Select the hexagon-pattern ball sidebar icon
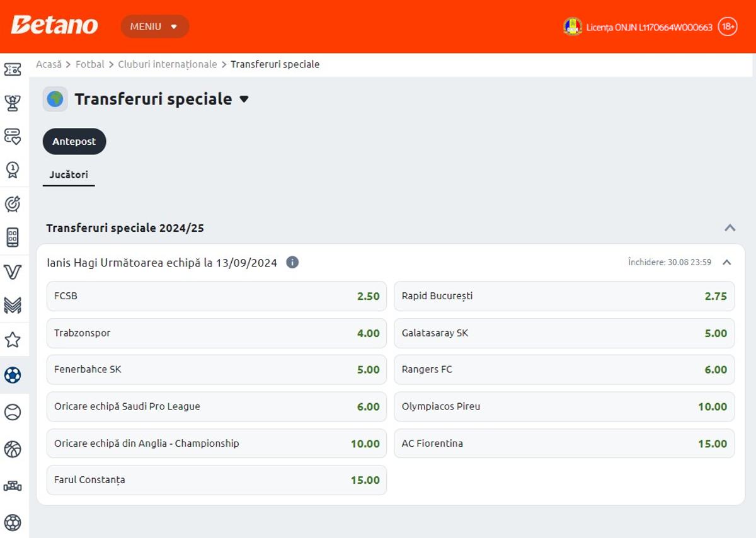Screen dimensions: 756x538 [13, 522]
